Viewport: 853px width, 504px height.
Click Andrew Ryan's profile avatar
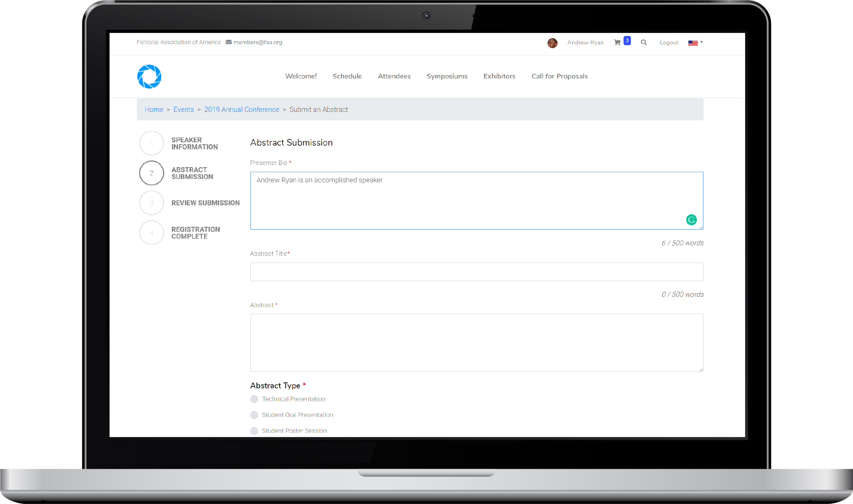553,43
